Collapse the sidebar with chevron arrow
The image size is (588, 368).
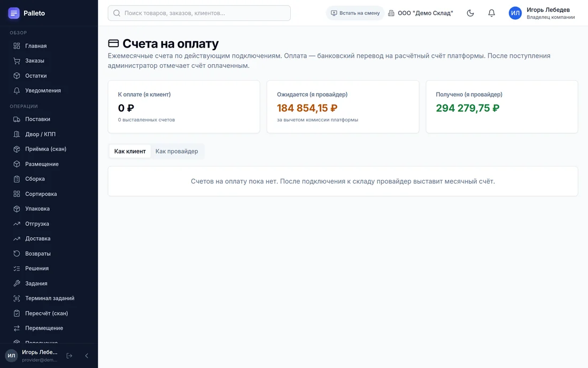[87, 356]
